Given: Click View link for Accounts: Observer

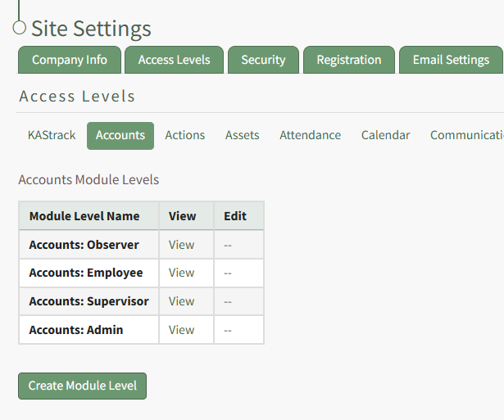Looking at the screenshot, I should [182, 245].
